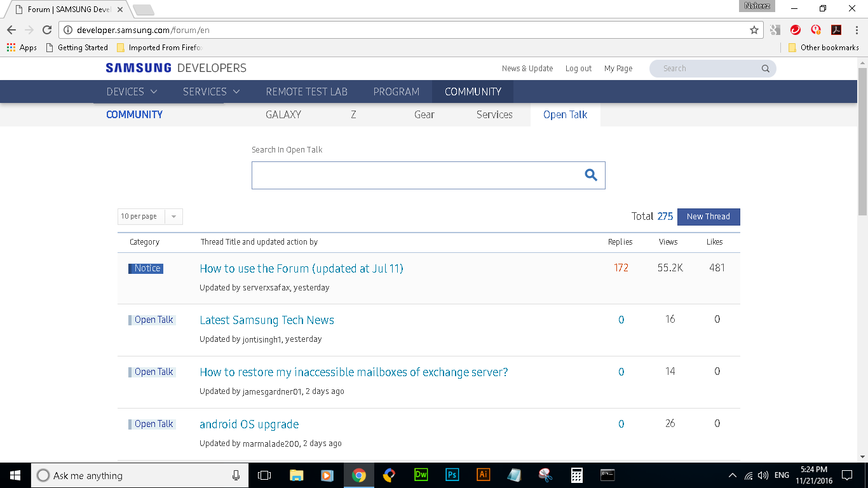Open the Other bookmarks folder
The image size is (868, 488).
(824, 48)
